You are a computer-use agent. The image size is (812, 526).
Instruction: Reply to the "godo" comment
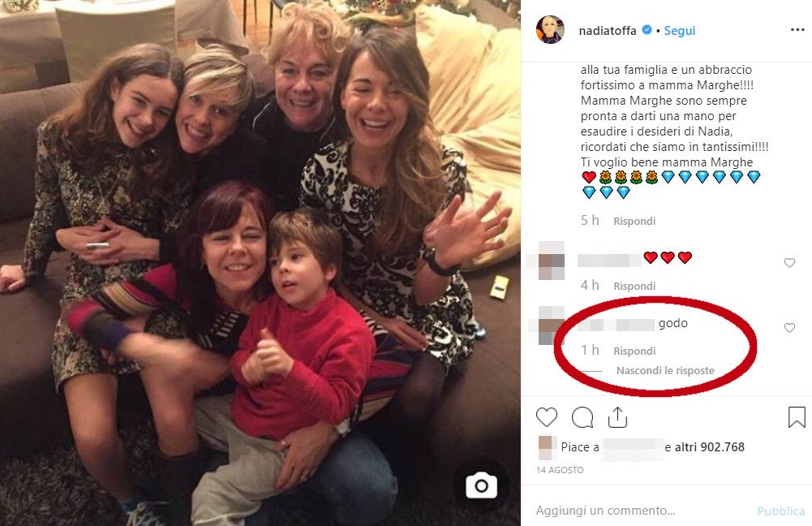[x=634, y=351]
